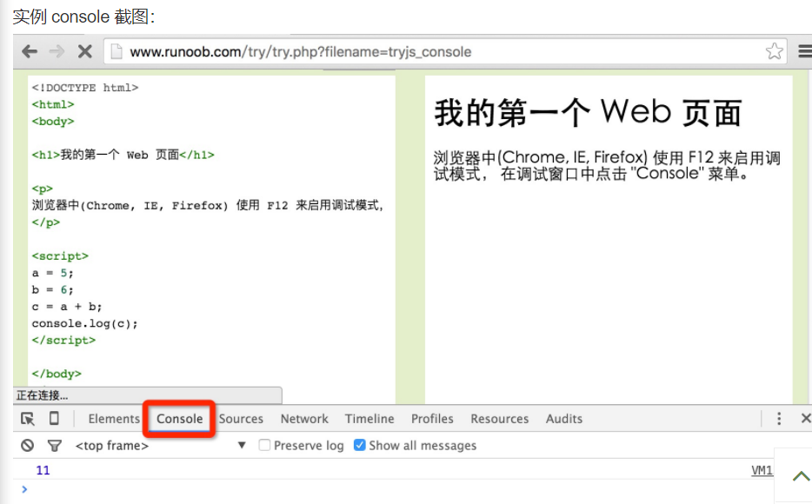This screenshot has height=504, width=812.
Task: Open the browser hamburger menu
Action: click(805, 51)
